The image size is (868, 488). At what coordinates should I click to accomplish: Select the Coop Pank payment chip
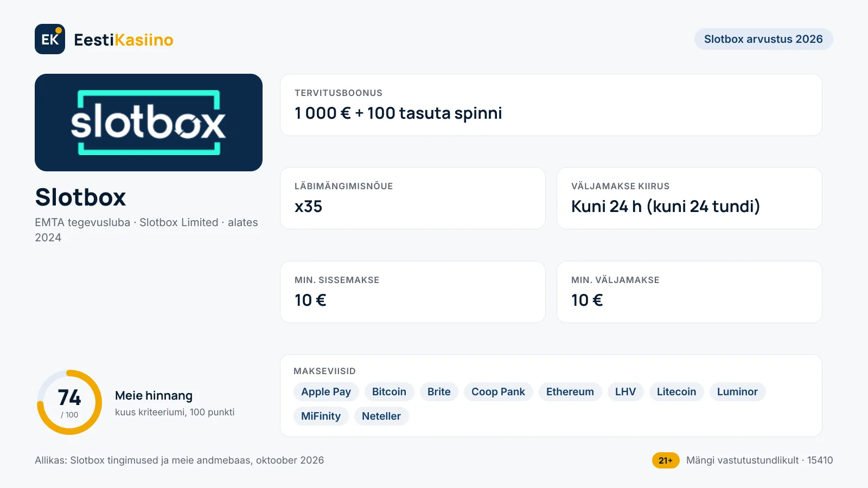498,392
